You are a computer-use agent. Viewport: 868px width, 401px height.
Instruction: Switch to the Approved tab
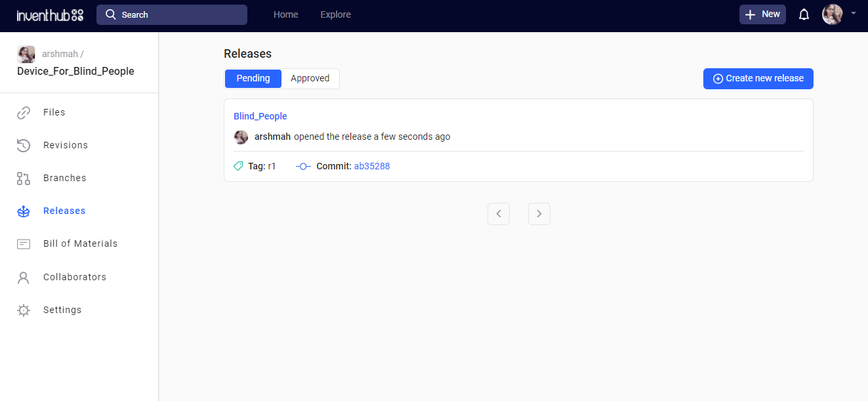(x=310, y=78)
